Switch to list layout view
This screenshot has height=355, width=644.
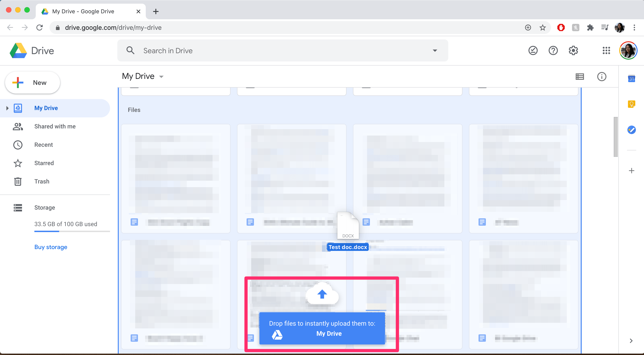point(580,77)
